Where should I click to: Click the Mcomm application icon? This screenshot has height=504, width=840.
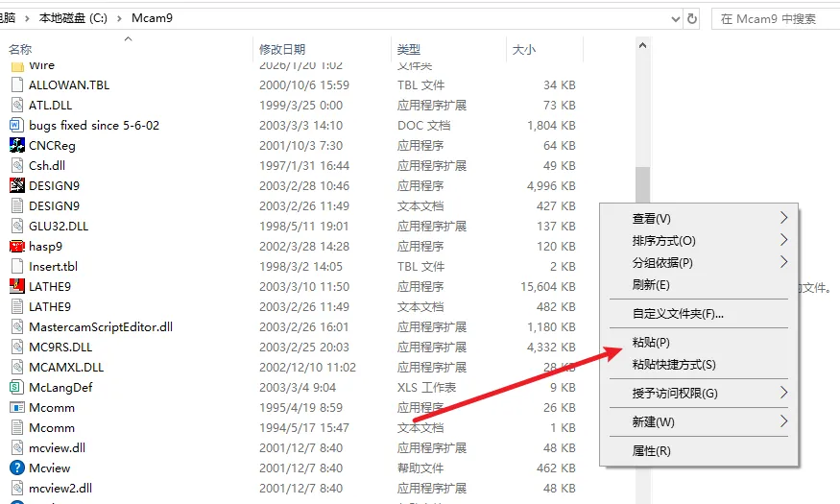click(17, 408)
